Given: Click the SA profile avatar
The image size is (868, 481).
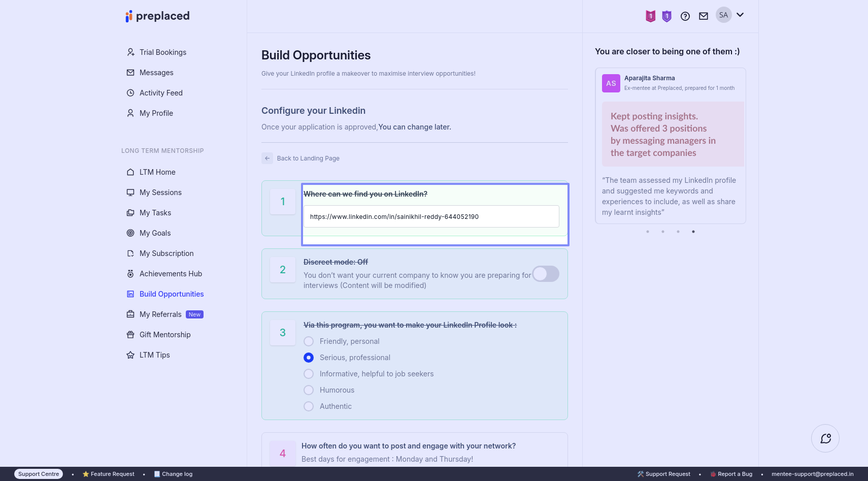Looking at the screenshot, I should [723, 15].
